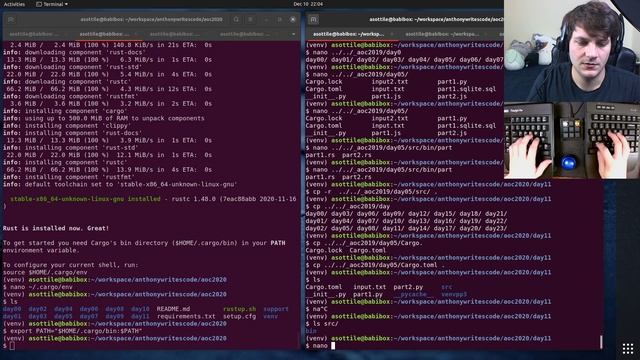Click 'default toolchain set to' info line

[x=120, y=184]
